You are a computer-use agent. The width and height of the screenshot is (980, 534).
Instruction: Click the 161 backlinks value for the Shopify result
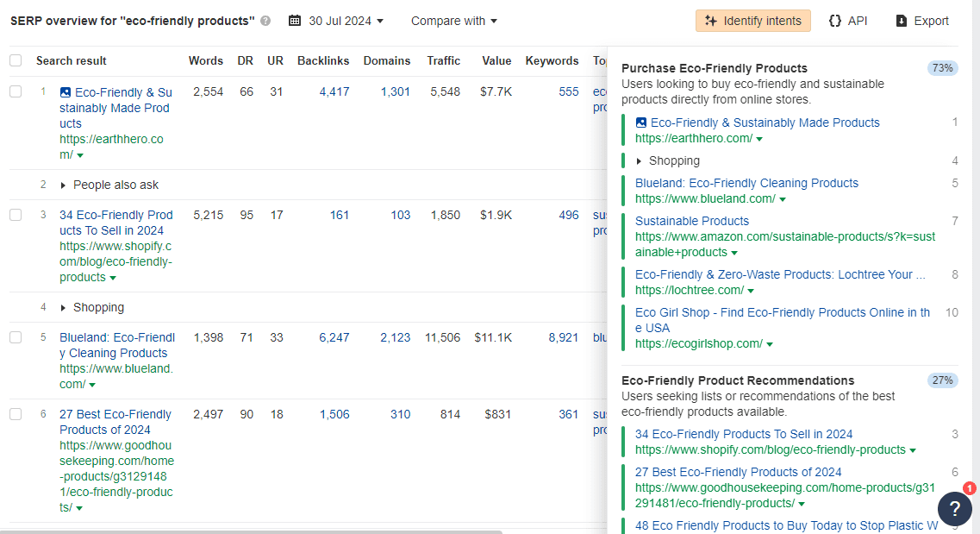pyautogui.click(x=340, y=215)
